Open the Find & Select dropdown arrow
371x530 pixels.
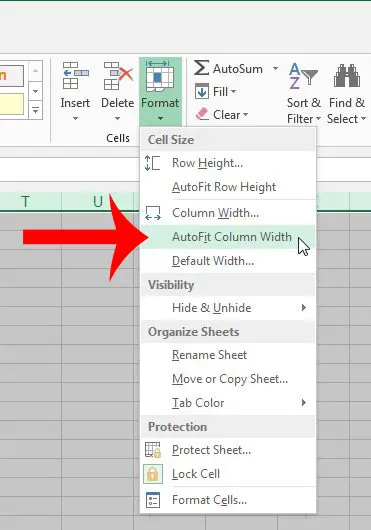(x=364, y=119)
